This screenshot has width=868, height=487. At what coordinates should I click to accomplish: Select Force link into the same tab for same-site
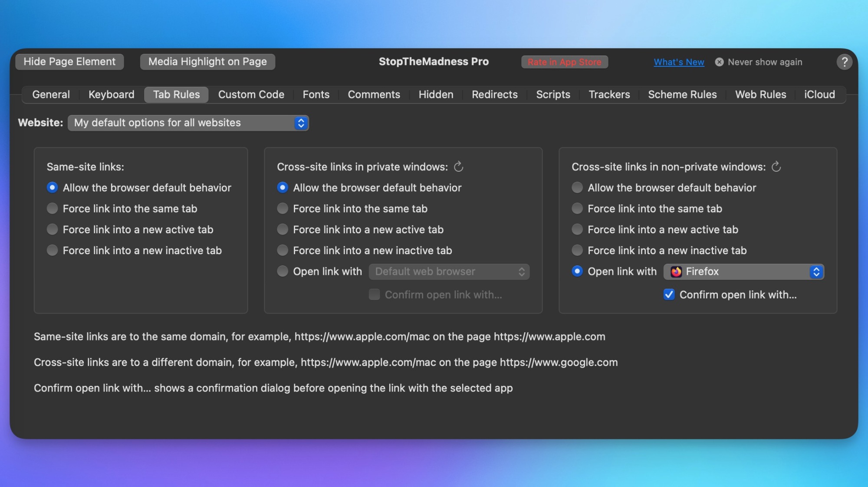point(52,209)
